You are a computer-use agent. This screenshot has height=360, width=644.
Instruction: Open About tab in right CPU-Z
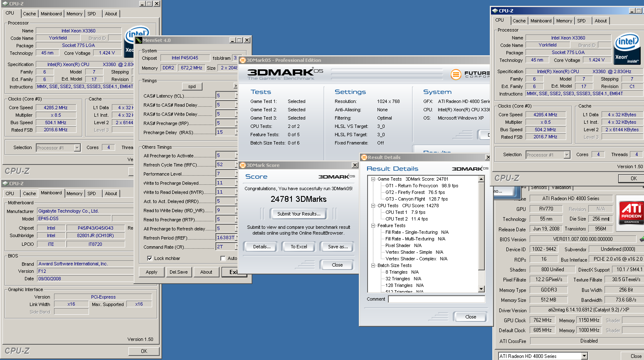pos(600,21)
